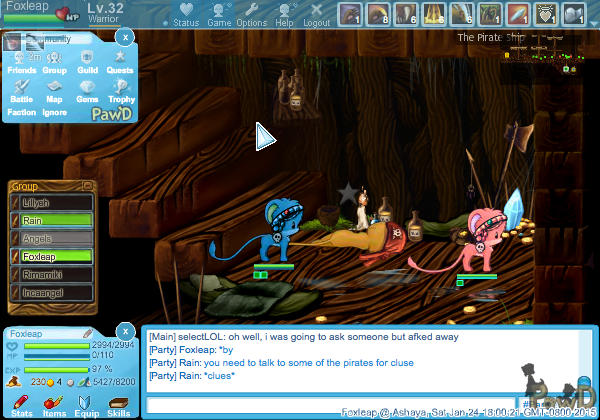Image resolution: width=600 pixels, height=420 pixels.
Task: Close the Foxleap stats panel
Action: (x=123, y=332)
